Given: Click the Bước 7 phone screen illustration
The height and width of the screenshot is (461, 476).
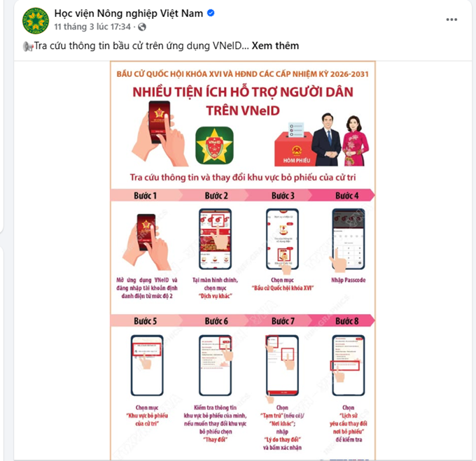Looking at the screenshot, I should (x=282, y=365).
